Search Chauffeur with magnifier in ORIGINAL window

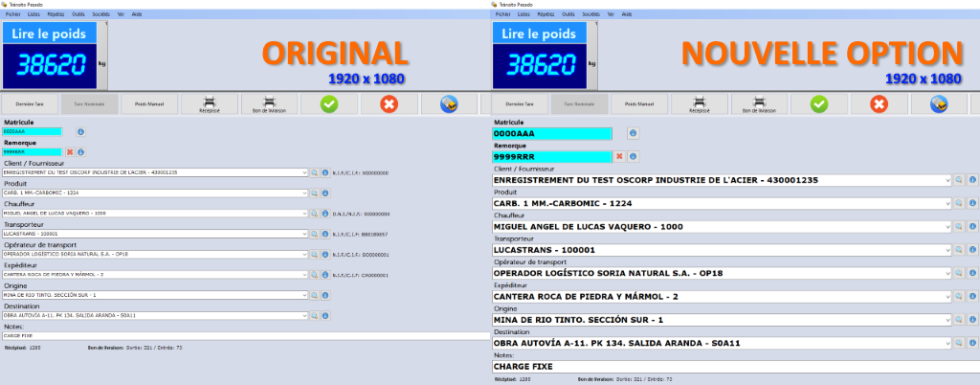point(315,214)
